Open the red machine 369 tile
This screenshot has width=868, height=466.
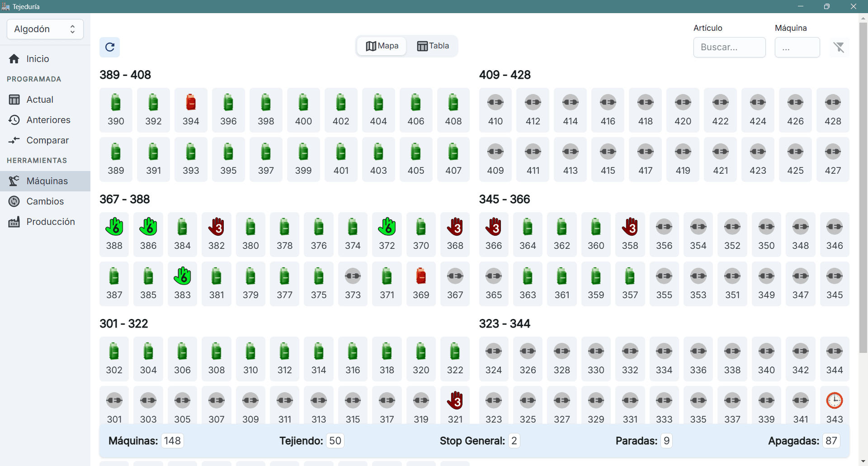[421, 283]
